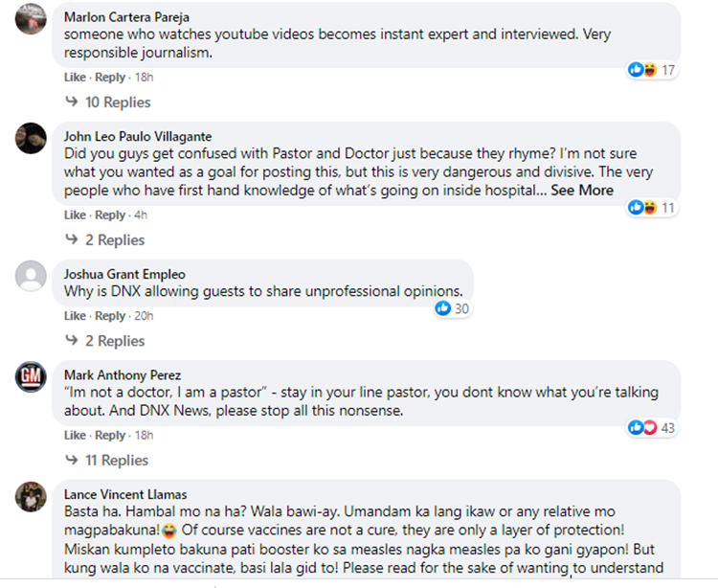Open Lance Vincent Llamas's name link

[125, 494]
